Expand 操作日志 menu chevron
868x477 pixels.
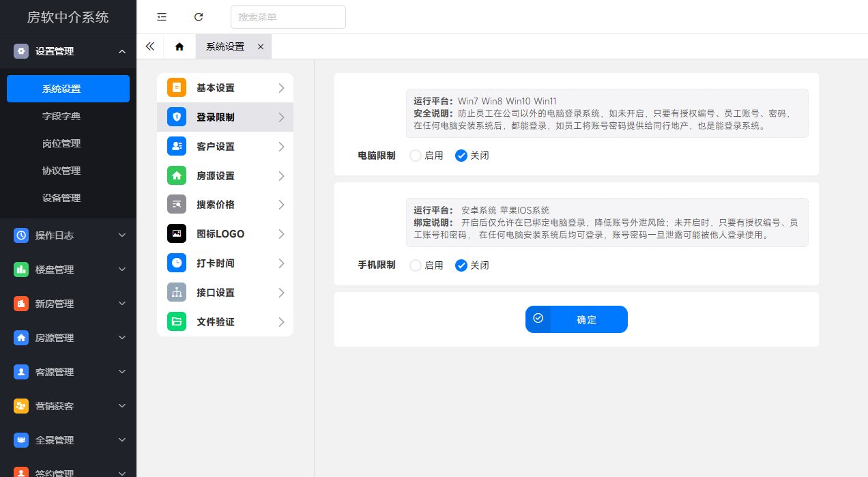point(122,235)
